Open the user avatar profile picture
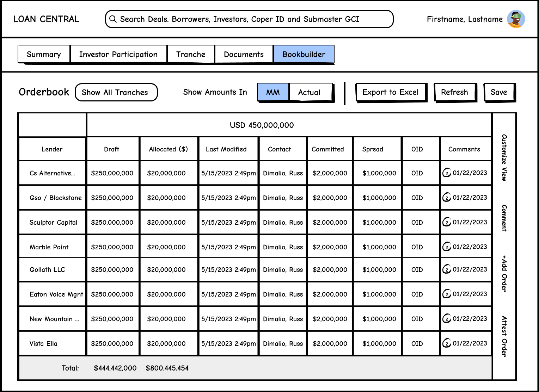The image size is (539, 392). tap(516, 19)
